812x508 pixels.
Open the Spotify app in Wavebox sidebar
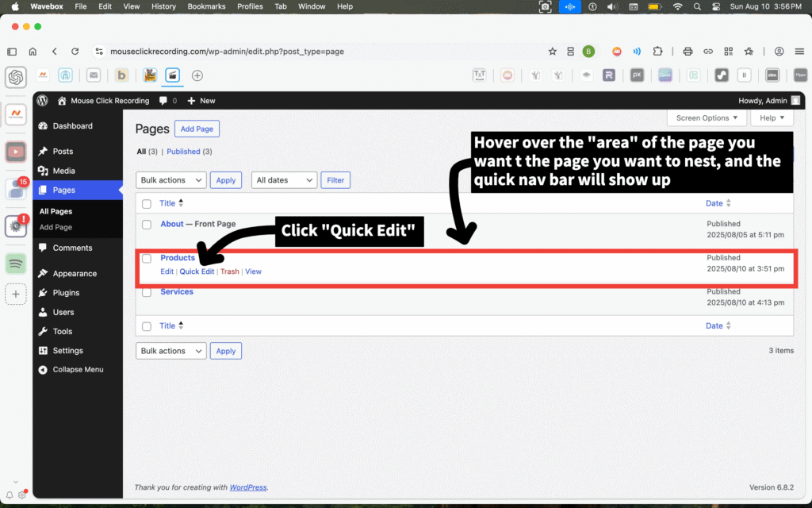pyautogui.click(x=16, y=264)
